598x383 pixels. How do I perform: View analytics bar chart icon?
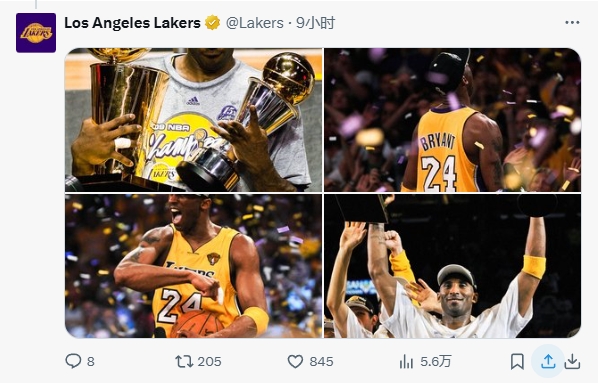pyautogui.click(x=406, y=361)
